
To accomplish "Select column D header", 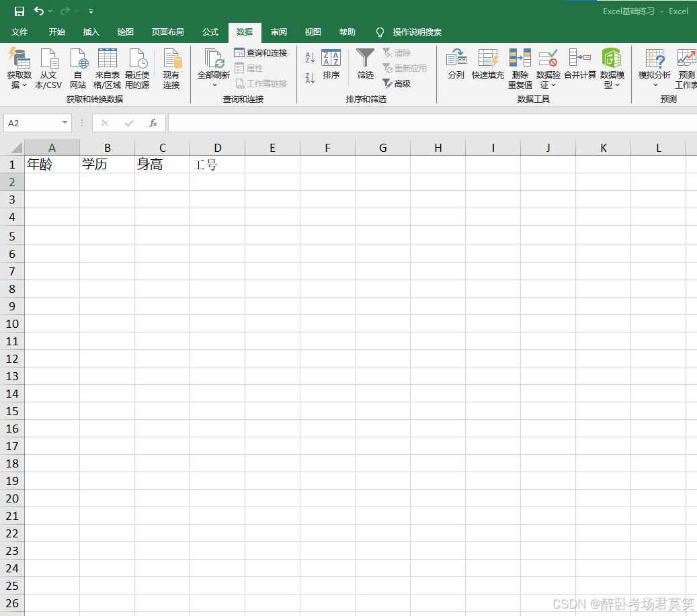I will pos(218,148).
